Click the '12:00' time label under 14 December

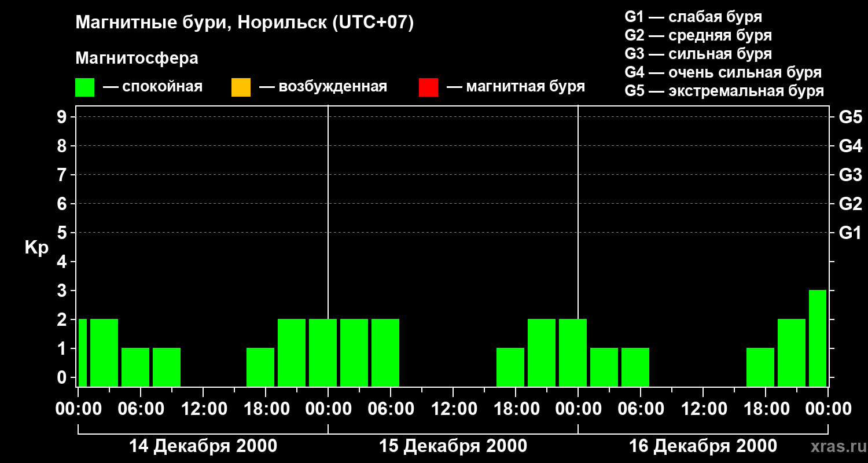203,409
